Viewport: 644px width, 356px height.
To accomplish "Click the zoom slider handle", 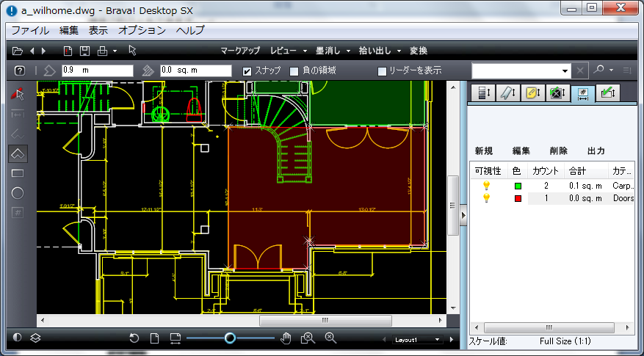I will (230, 338).
